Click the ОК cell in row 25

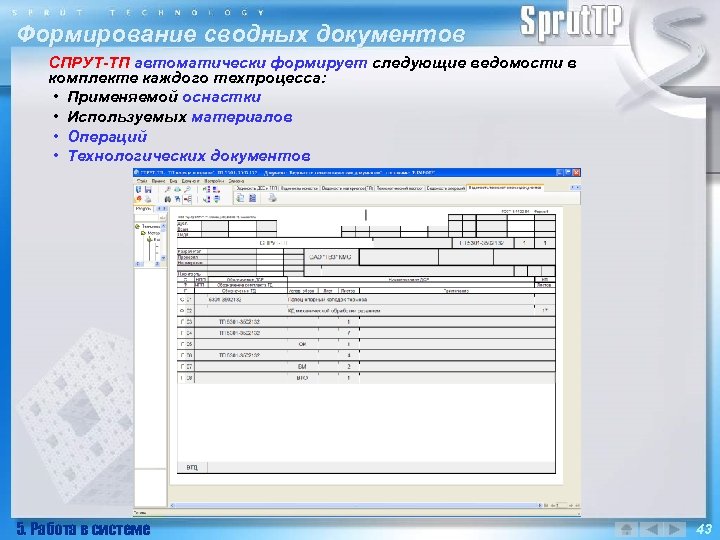(302, 344)
